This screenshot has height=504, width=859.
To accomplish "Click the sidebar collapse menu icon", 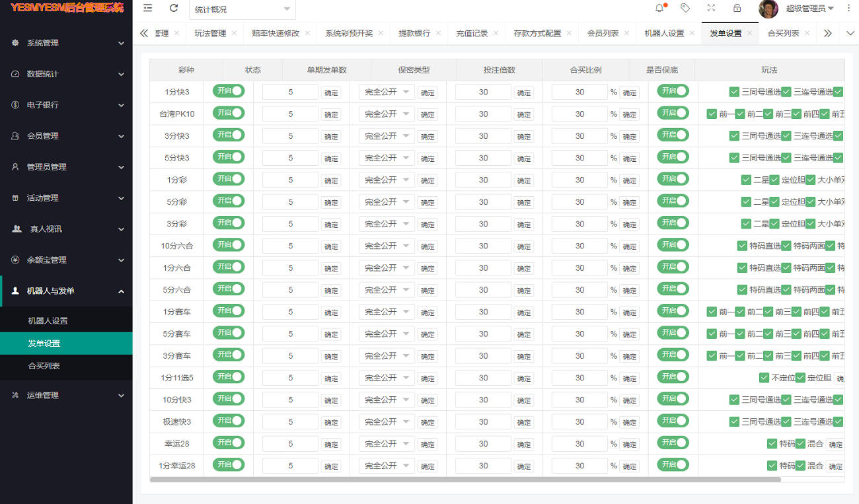I will click(x=148, y=9).
